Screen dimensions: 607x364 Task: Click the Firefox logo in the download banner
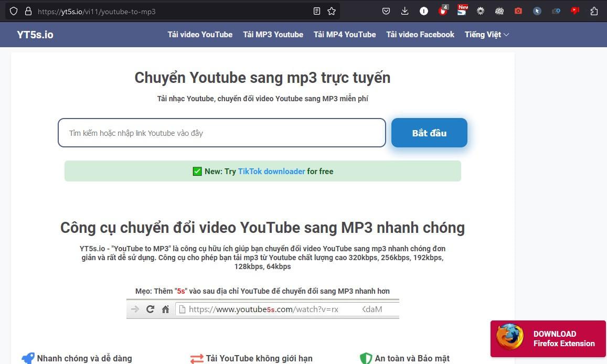point(510,337)
